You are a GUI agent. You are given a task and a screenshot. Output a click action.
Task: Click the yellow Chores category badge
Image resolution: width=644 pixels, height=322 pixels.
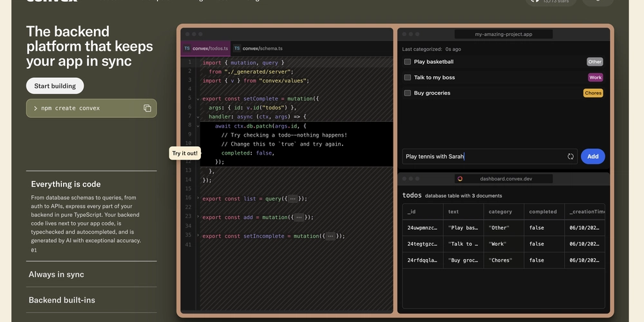pyautogui.click(x=593, y=93)
